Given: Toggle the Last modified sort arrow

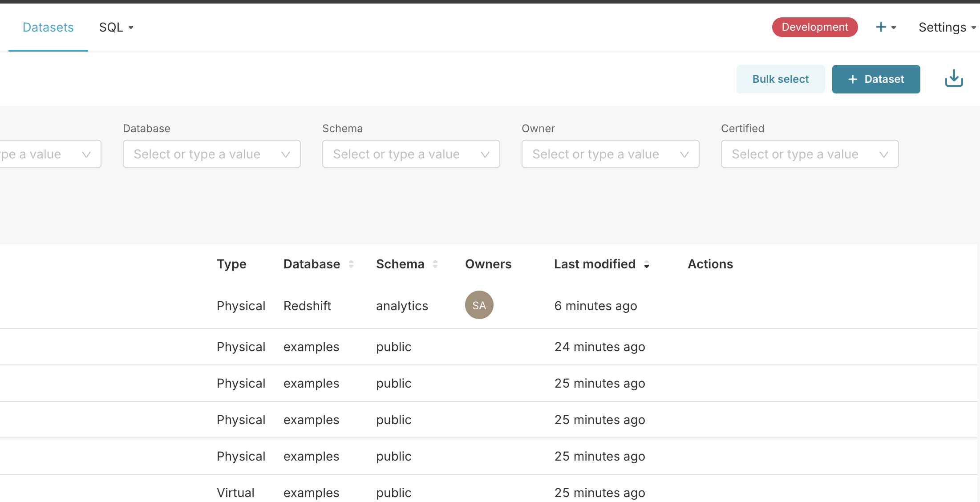Looking at the screenshot, I should point(647,264).
